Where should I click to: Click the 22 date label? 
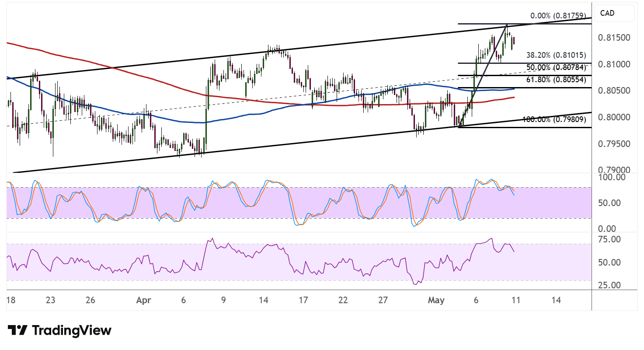coord(343,301)
